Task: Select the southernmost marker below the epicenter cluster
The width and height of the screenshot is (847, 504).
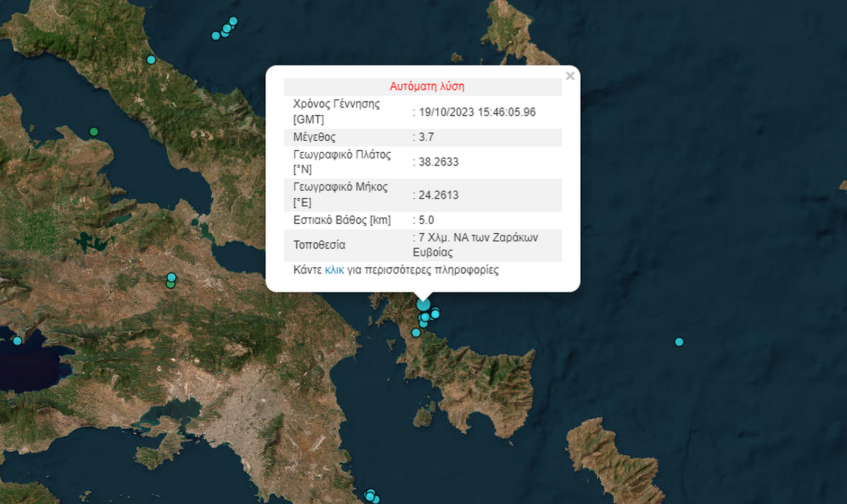Action: pyautogui.click(x=416, y=333)
